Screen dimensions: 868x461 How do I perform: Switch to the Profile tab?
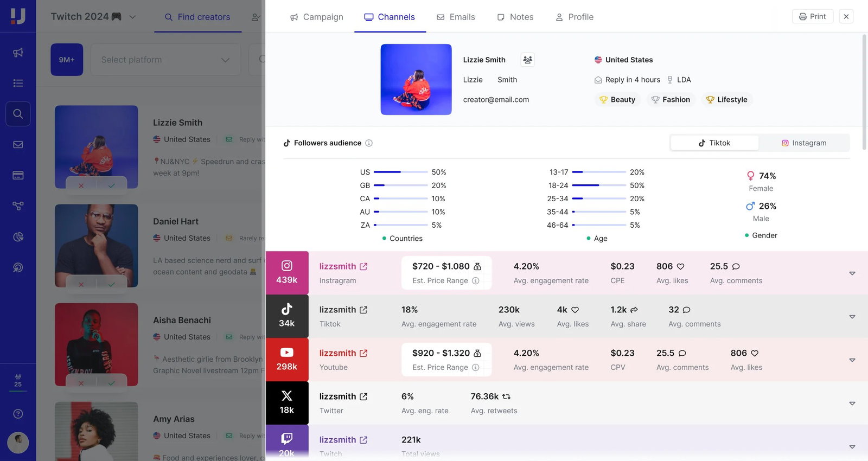click(574, 17)
